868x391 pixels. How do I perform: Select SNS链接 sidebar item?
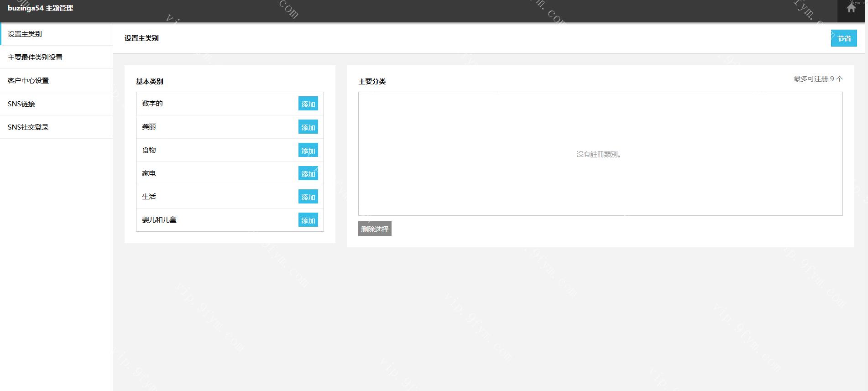coord(21,104)
